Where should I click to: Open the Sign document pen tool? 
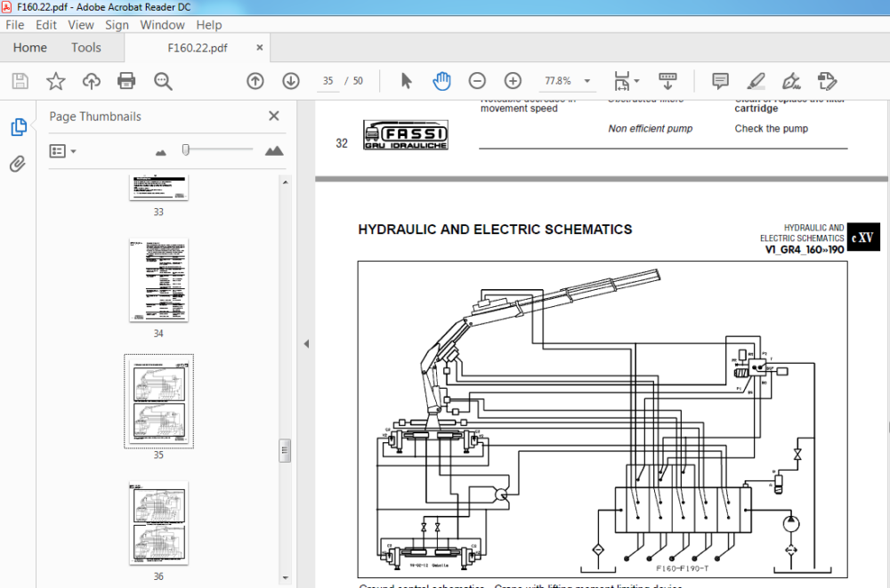[791, 81]
